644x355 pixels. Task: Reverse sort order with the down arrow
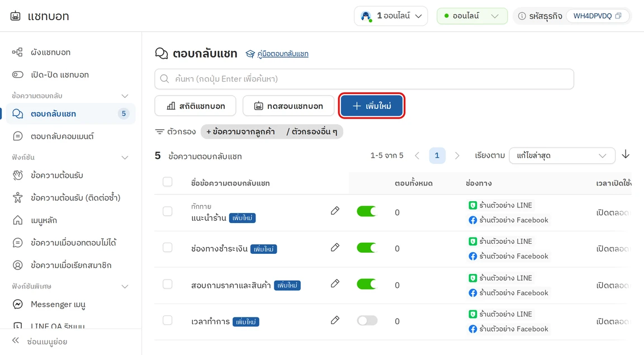point(626,154)
